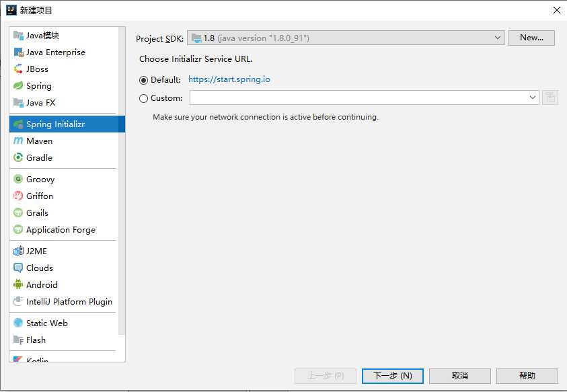Select Java FX project type
Viewport: 567px width, 392px height.
[64, 102]
